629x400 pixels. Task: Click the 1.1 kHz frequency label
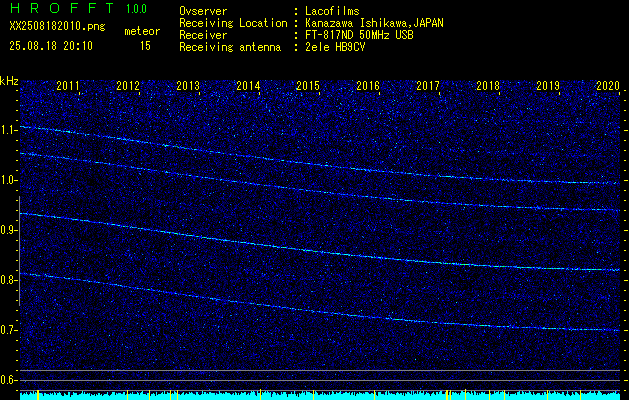(x=7, y=130)
